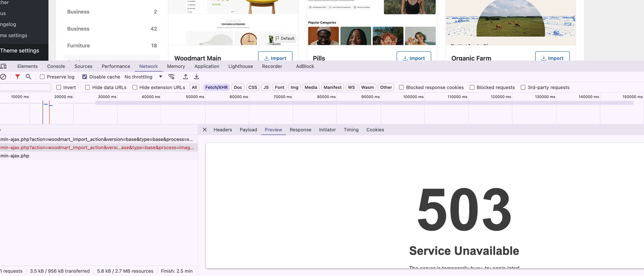Click the clear network log icon

[3, 77]
